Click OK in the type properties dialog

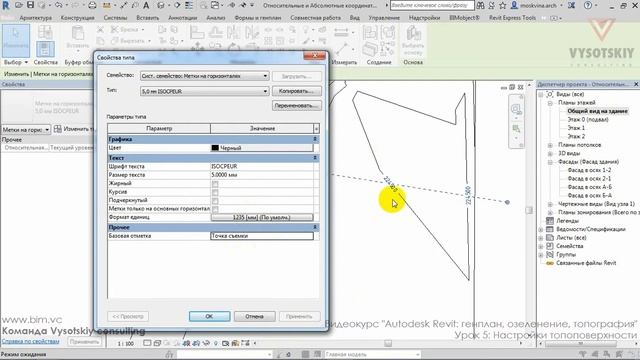tap(209, 316)
